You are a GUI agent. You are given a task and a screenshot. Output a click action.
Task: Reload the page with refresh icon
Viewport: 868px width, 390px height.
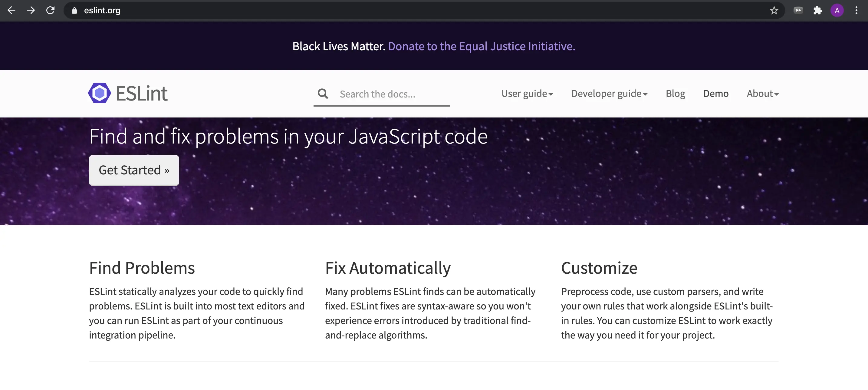(50, 11)
